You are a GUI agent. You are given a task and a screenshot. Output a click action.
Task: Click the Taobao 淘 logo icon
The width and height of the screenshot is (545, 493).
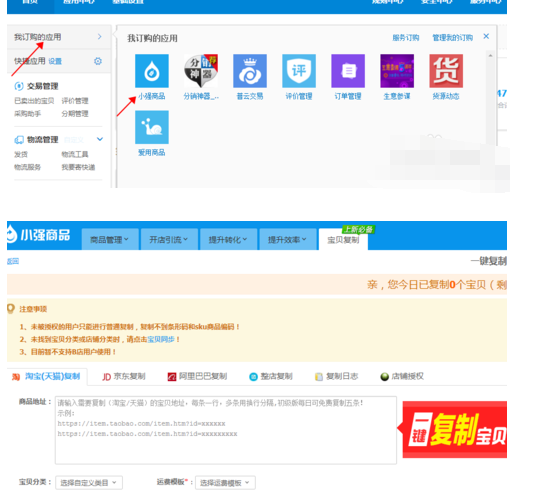[x=16, y=377]
